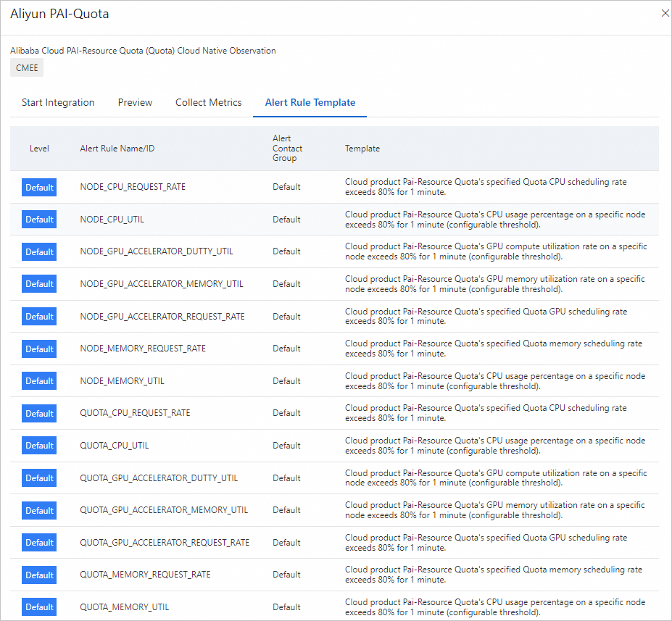This screenshot has width=672, height=621.
Task: Click the Default level badge for QUOTA_CPU_REQUEST_RATE
Action: [39, 413]
